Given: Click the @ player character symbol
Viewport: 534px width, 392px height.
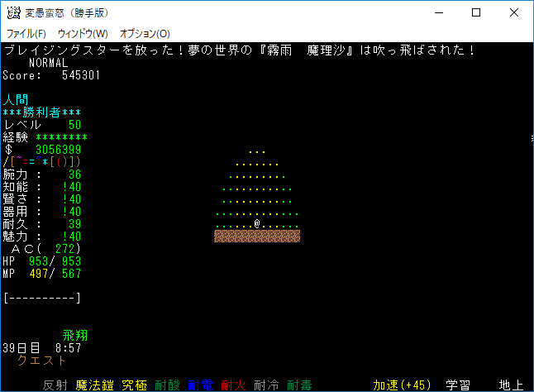Looking at the screenshot, I should click(x=257, y=224).
